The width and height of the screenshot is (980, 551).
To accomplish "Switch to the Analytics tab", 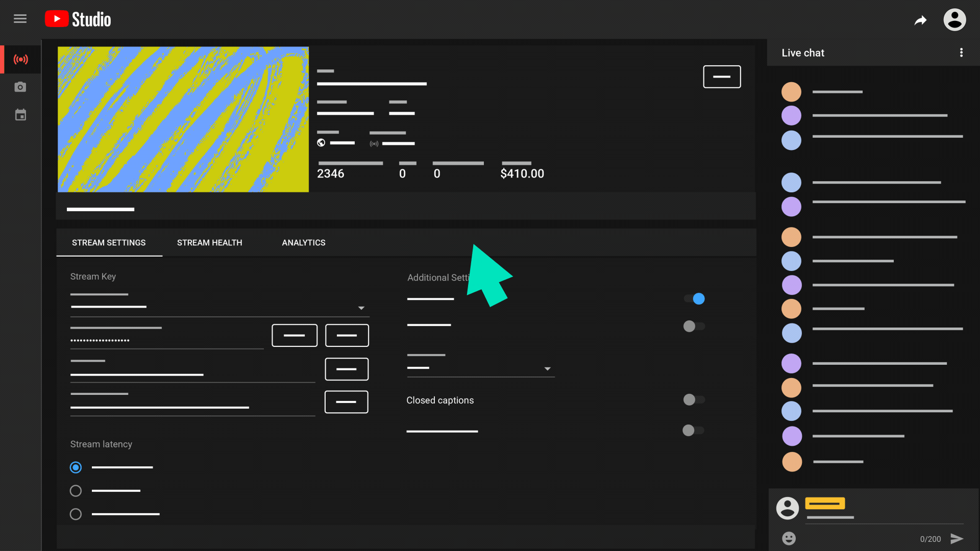I will tap(303, 243).
